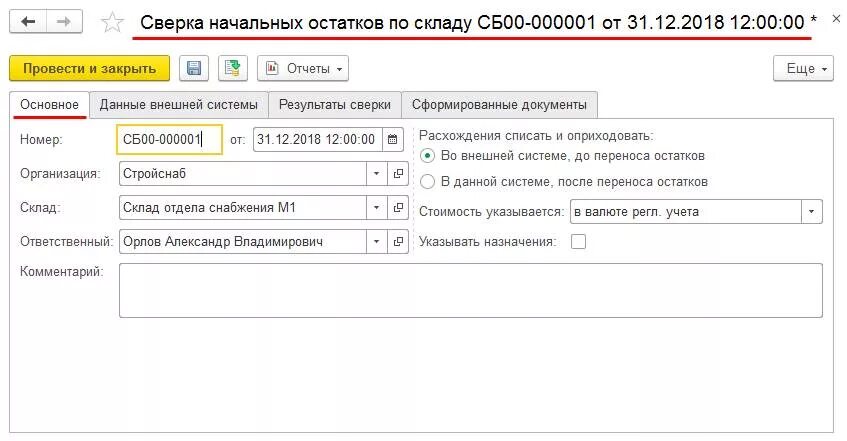The height and width of the screenshot is (441, 847).
Task: Expand the Ответственный dropdown list
Action: [x=377, y=242]
